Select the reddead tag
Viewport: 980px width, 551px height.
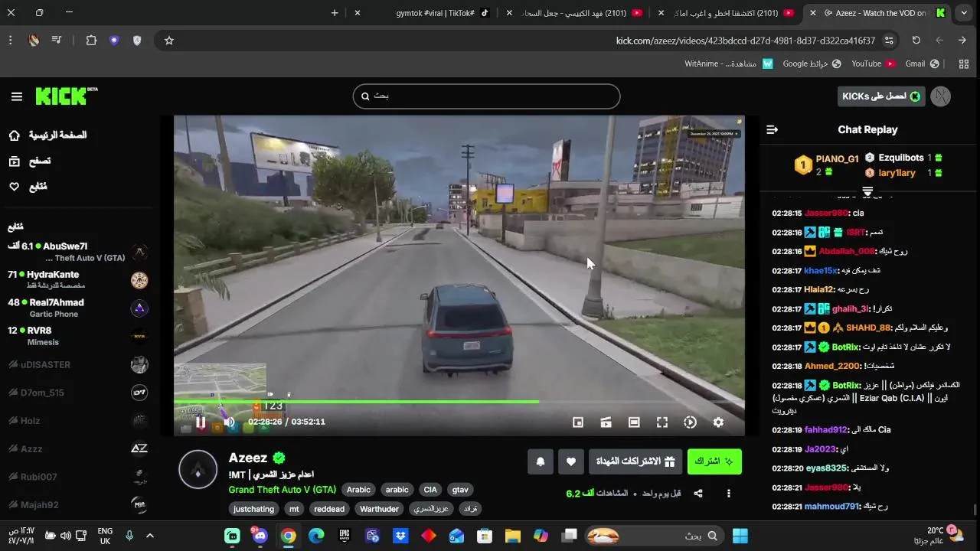coord(329,509)
